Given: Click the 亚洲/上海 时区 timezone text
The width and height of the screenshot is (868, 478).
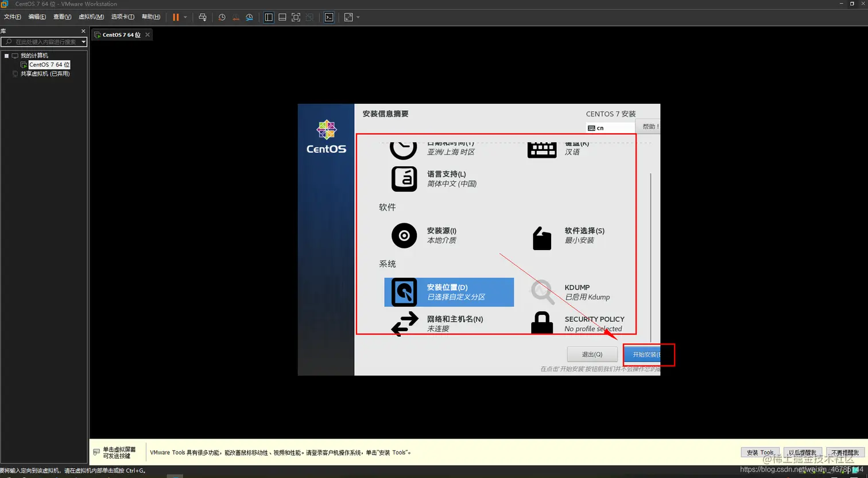Looking at the screenshot, I should (x=451, y=152).
